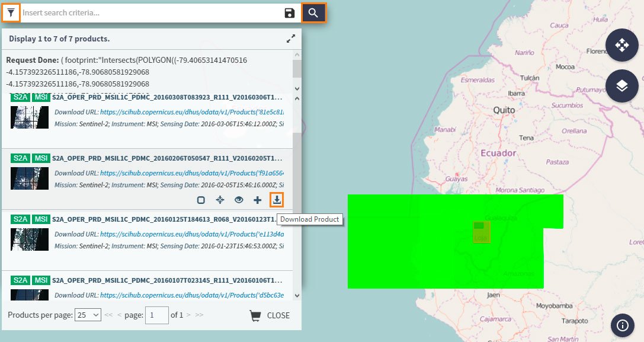Click the small highlighted product footprint on the map
The image size is (644, 342).
(x=481, y=232)
